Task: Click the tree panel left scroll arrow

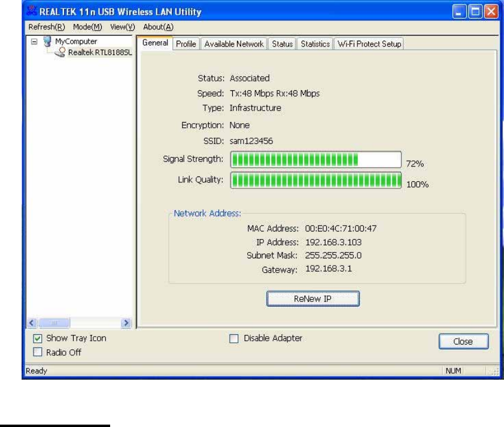Action: point(32,323)
